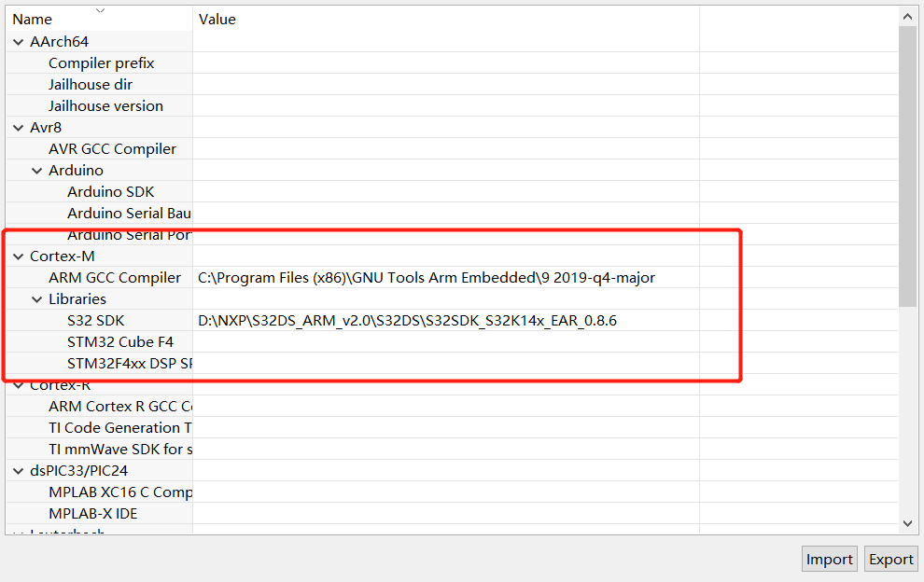924x582 pixels.
Task: Click the dsPIC33/PIC24 label
Action: tap(78, 471)
